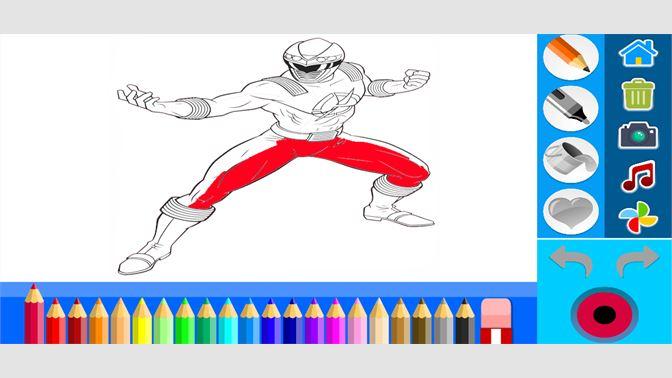
Task: Pick the raised crimson pencil
Action: point(34,313)
